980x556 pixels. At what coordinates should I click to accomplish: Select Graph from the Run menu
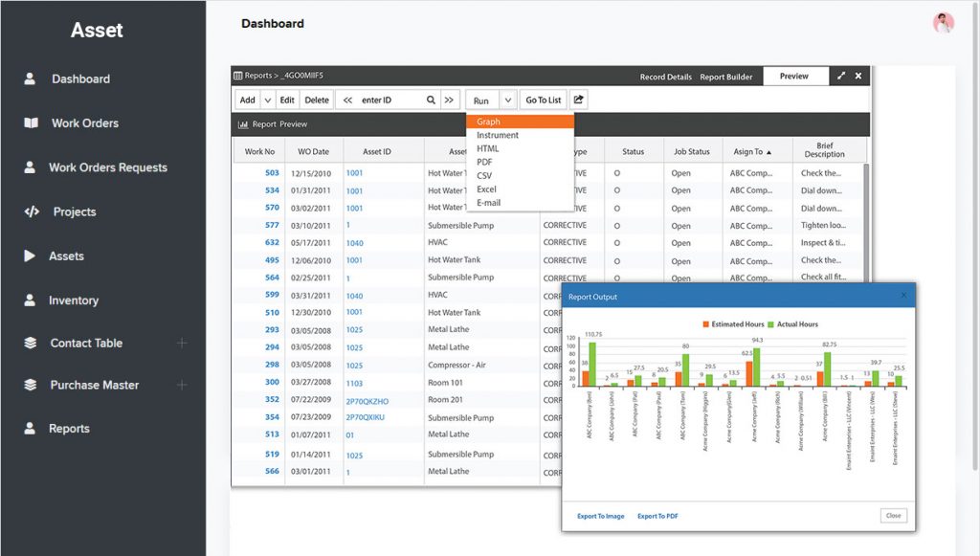coord(488,122)
